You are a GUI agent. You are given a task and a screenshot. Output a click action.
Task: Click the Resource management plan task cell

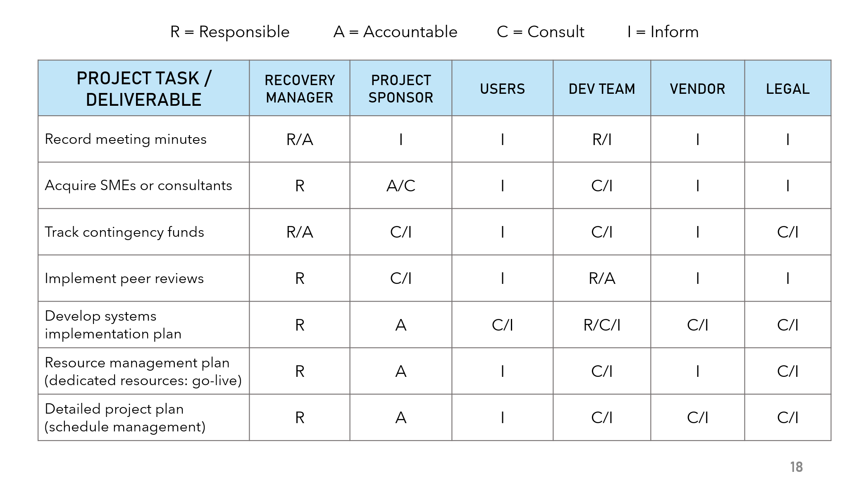(143, 371)
